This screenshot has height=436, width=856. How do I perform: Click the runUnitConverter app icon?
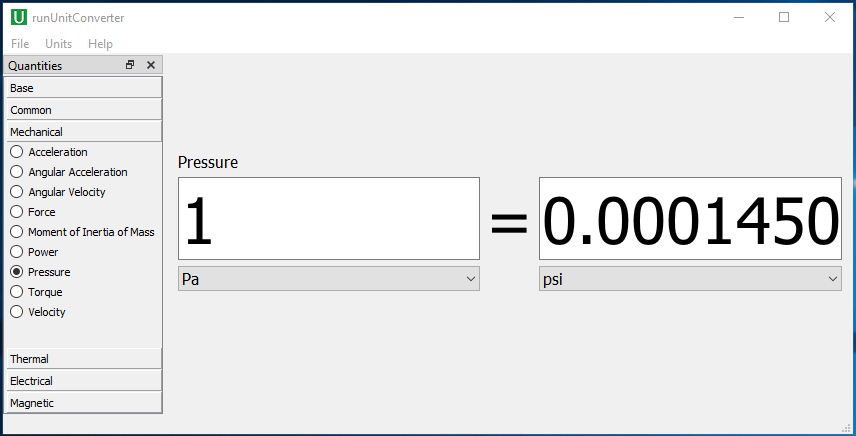pyautogui.click(x=19, y=17)
